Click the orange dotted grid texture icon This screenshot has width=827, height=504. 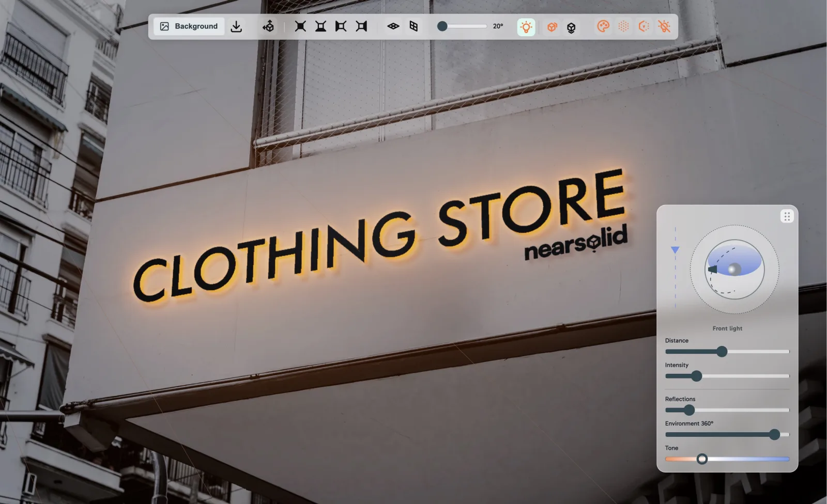(623, 26)
